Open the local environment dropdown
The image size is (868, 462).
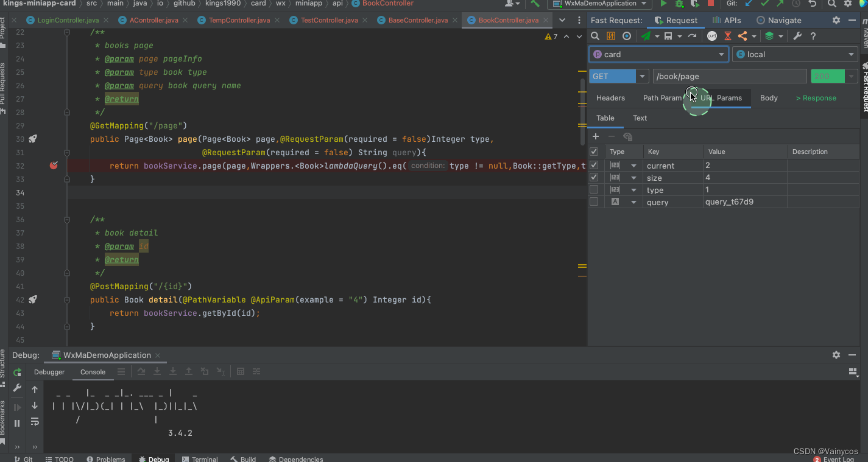tap(795, 54)
